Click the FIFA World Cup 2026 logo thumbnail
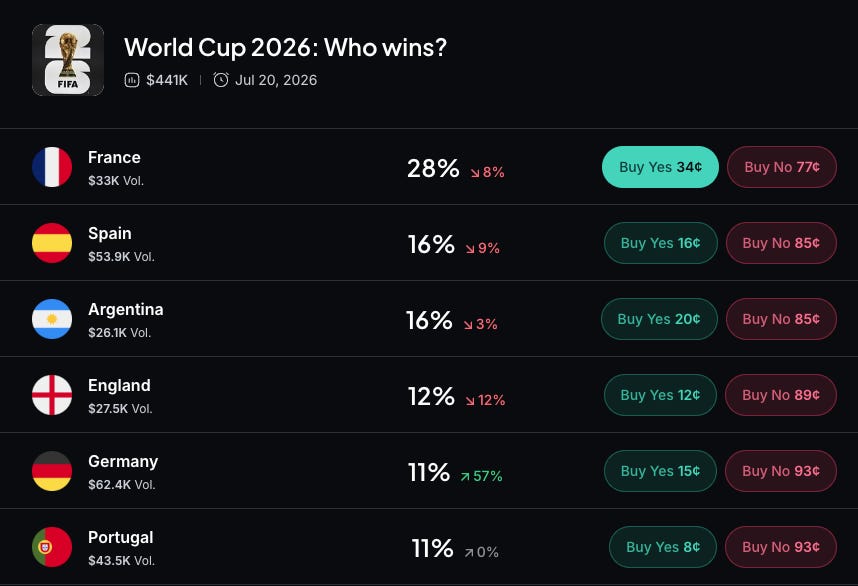 [68, 60]
